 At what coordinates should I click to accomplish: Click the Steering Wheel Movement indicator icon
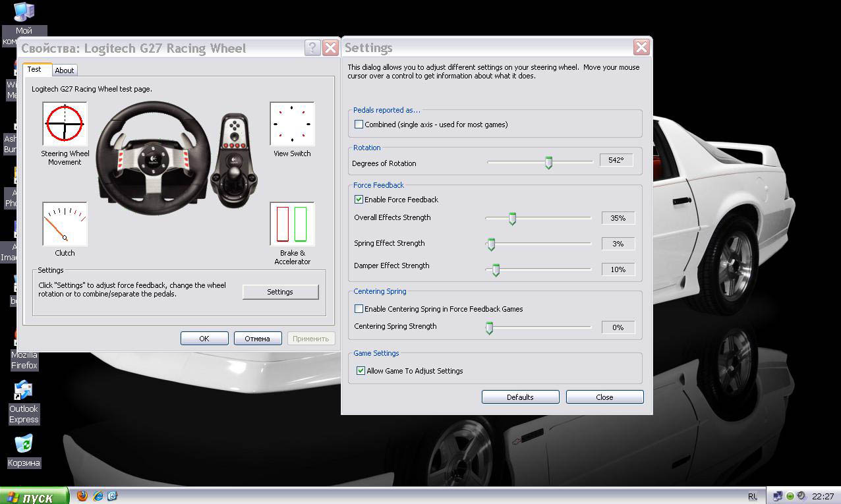pos(65,124)
